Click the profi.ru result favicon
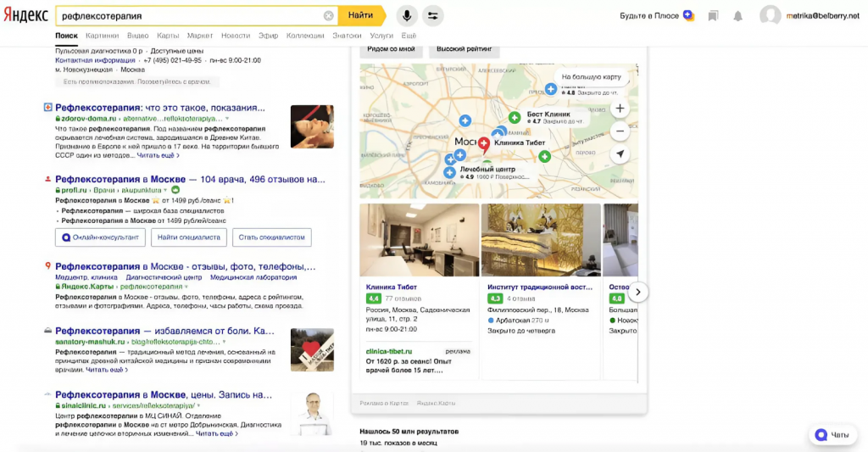Image resolution: width=868 pixels, height=452 pixels. point(48,179)
